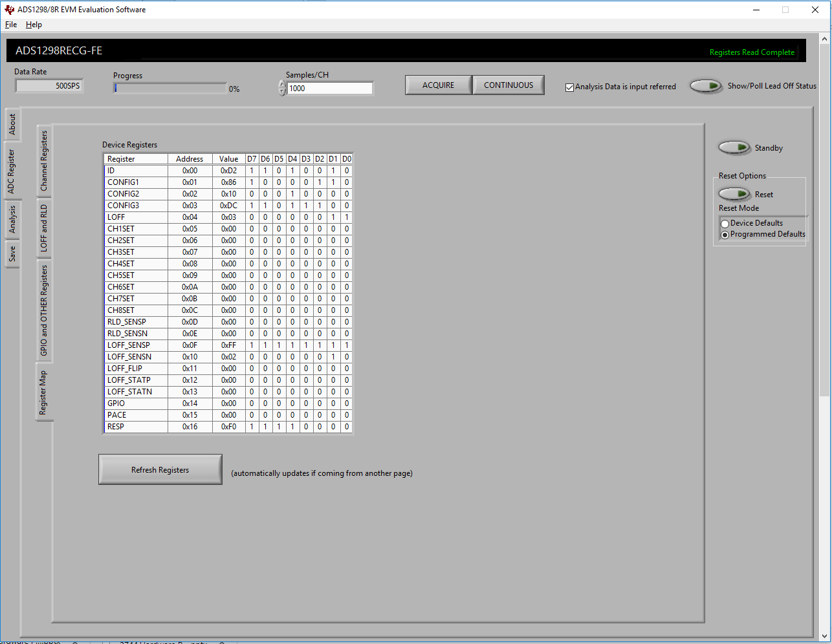
Task: Switch to the ADC Register tab
Action: coord(11,171)
